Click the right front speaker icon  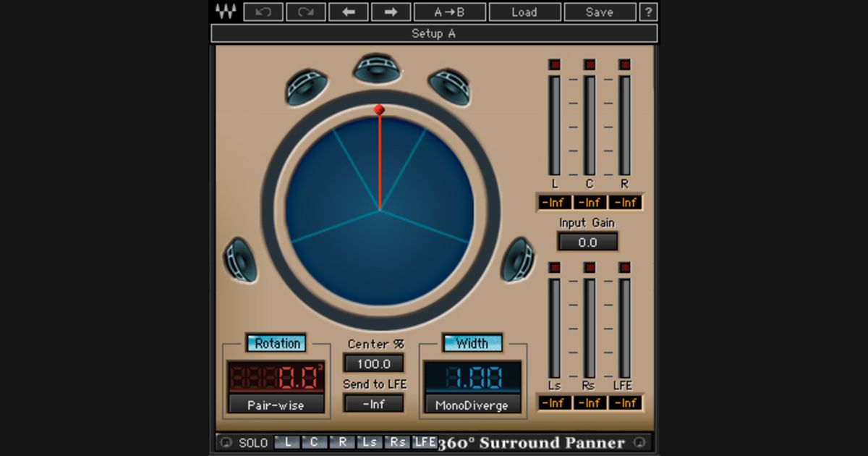(x=448, y=86)
